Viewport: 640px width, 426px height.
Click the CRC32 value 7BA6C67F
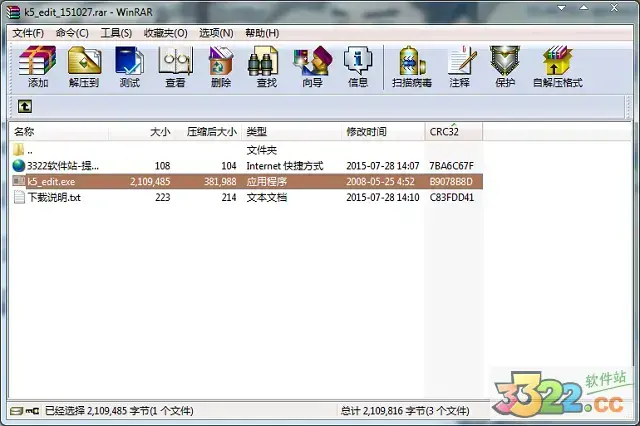click(x=451, y=166)
